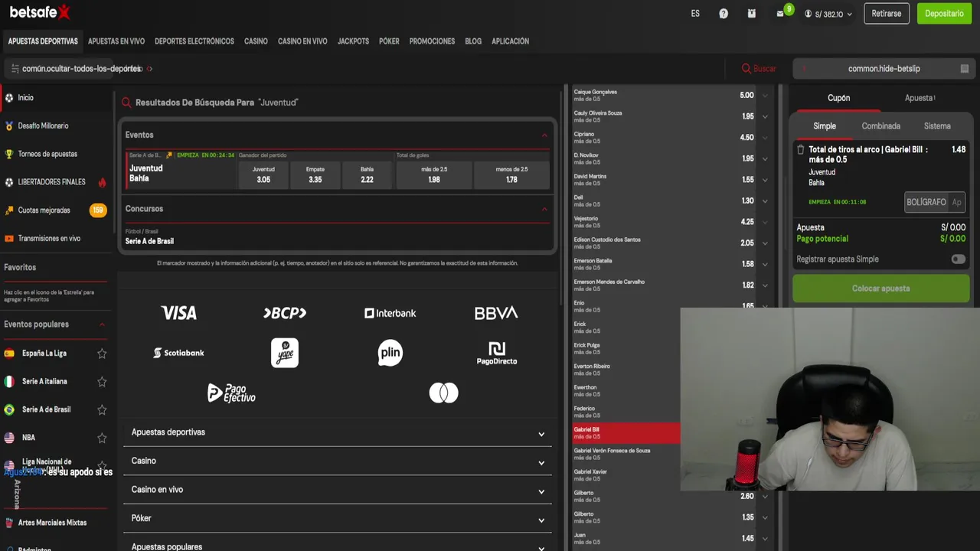Click the VISA payment logo
980x551 pixels.
(x=179, y=313)
